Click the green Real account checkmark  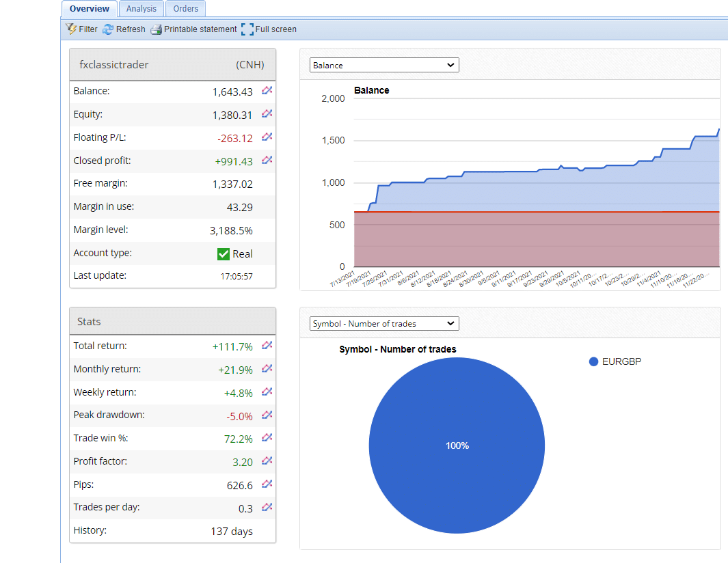tap(223, 253)
